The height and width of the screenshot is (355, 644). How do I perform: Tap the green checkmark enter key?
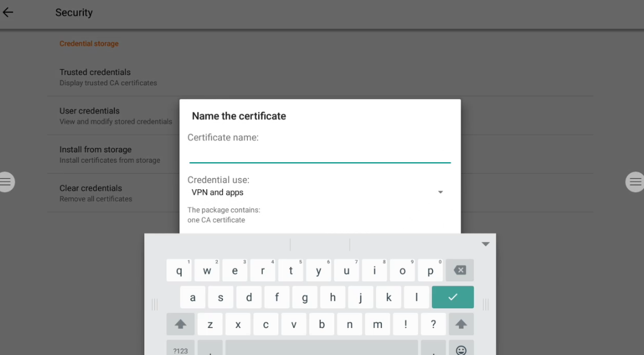click(453, 297)
